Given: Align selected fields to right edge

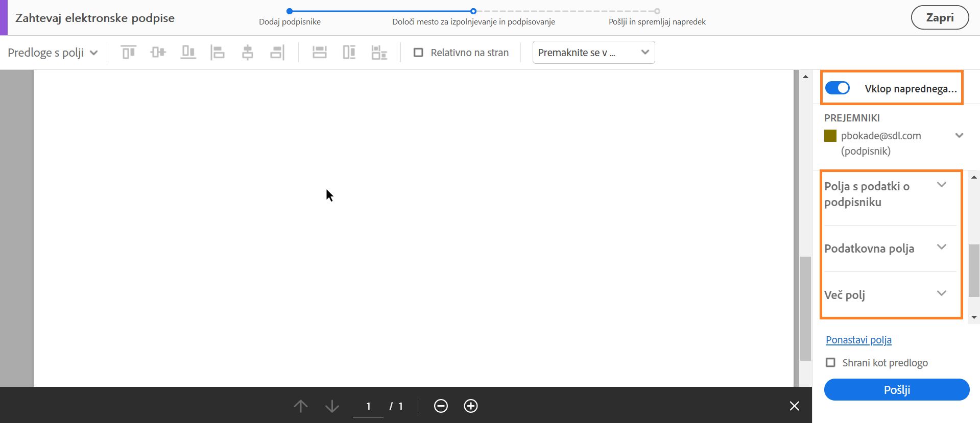Looking at the screenshot, I should click(277, 52).
